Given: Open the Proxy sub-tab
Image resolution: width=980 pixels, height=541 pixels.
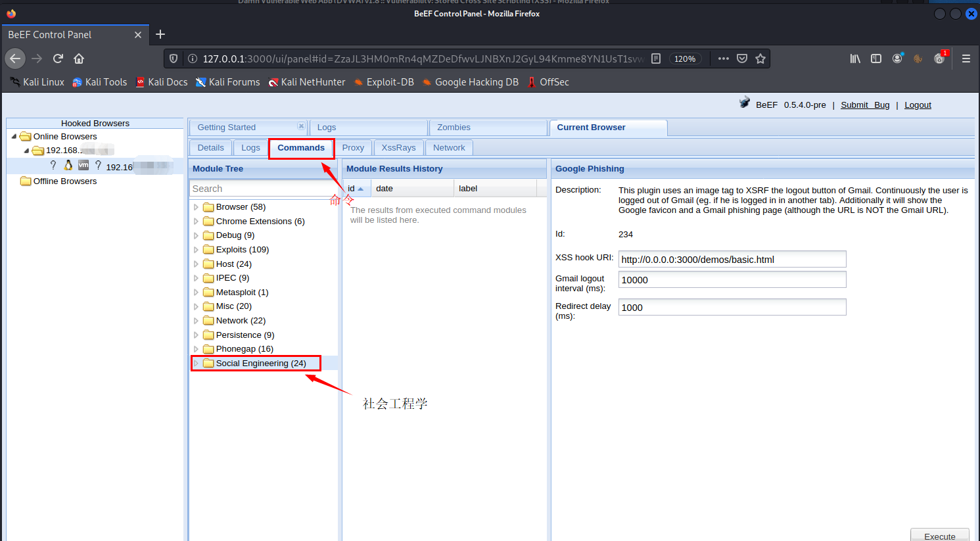Looking at the screenshot, I should pyautogui.click(x=353, y=148).
